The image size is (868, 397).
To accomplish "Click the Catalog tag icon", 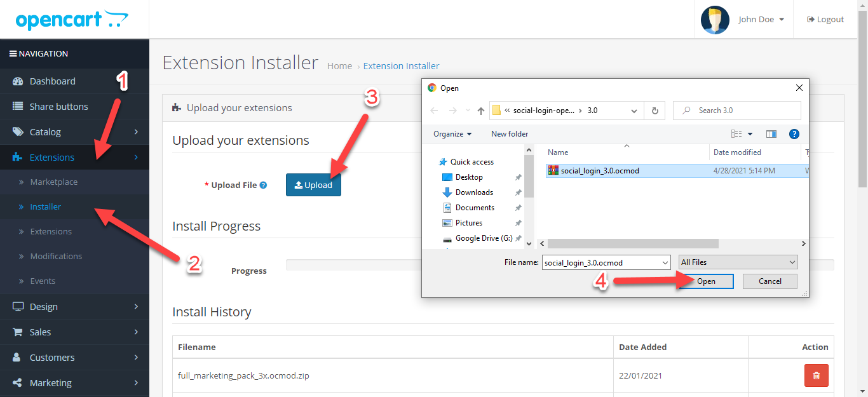I will click(18, 132).
